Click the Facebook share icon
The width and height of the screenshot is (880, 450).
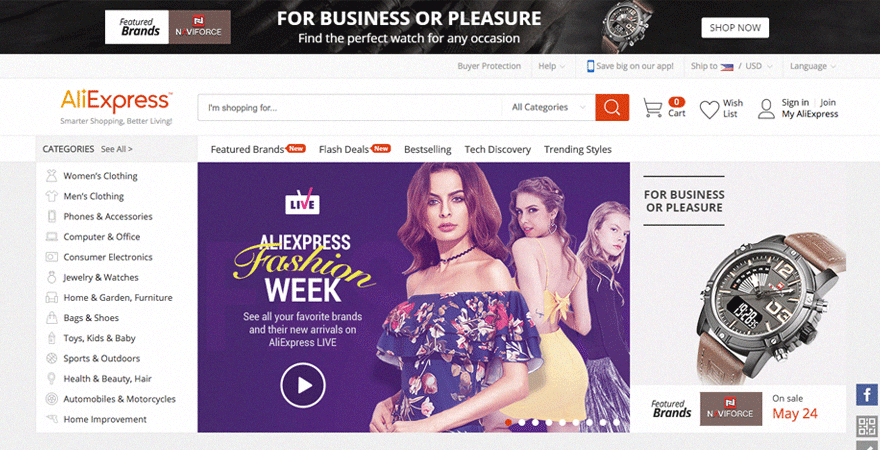867,394
